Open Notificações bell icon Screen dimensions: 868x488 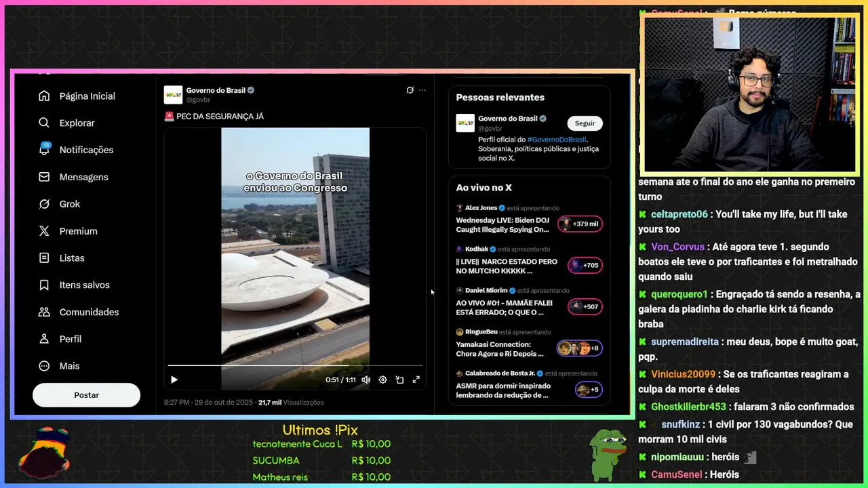point(44,150)
